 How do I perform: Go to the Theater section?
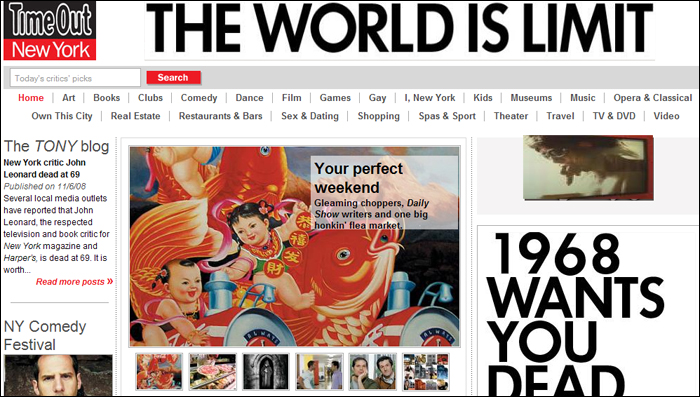point(511,116)
